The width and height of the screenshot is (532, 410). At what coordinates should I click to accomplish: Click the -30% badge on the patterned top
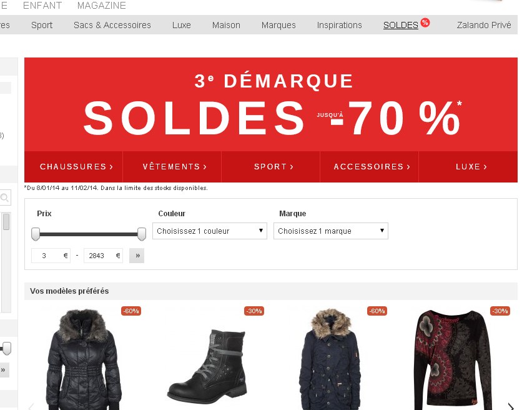click(500, 311)
